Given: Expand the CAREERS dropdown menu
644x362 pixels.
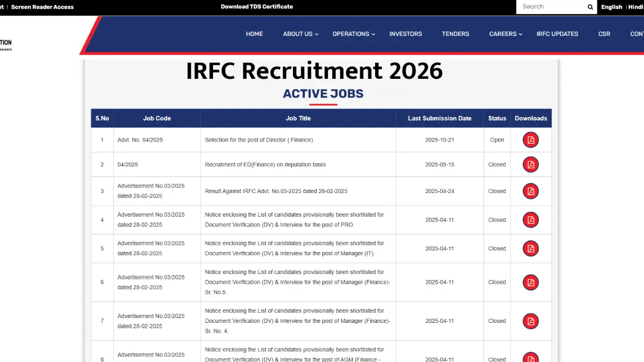Looking at the screenshot, I should click(x=502, y=34).
